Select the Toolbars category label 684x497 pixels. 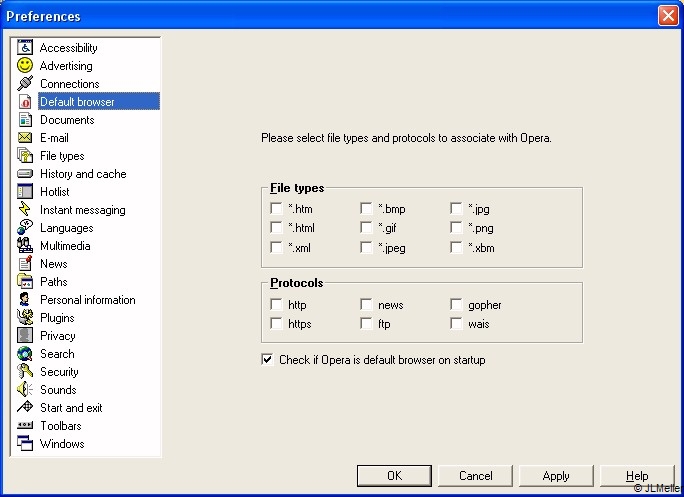click(x=61, y=425)
